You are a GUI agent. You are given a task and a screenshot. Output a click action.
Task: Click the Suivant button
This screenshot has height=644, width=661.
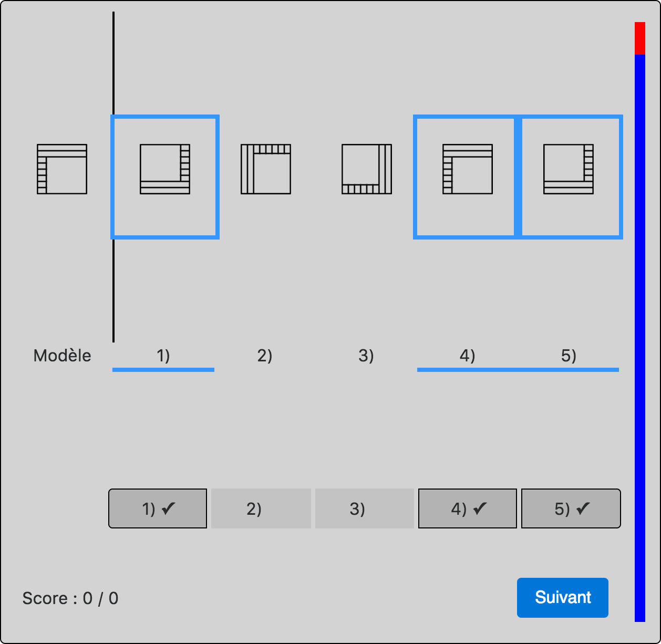click(x=562, y=597)
